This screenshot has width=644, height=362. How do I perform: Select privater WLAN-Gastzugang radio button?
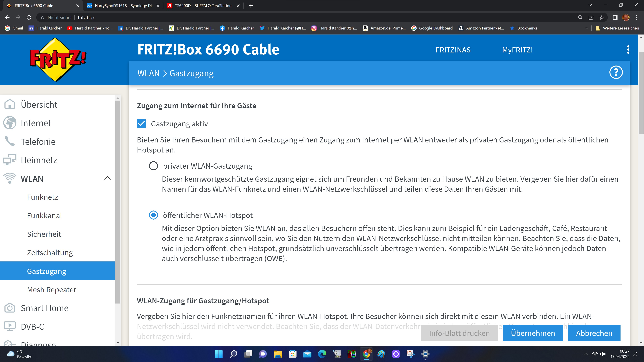153,166
